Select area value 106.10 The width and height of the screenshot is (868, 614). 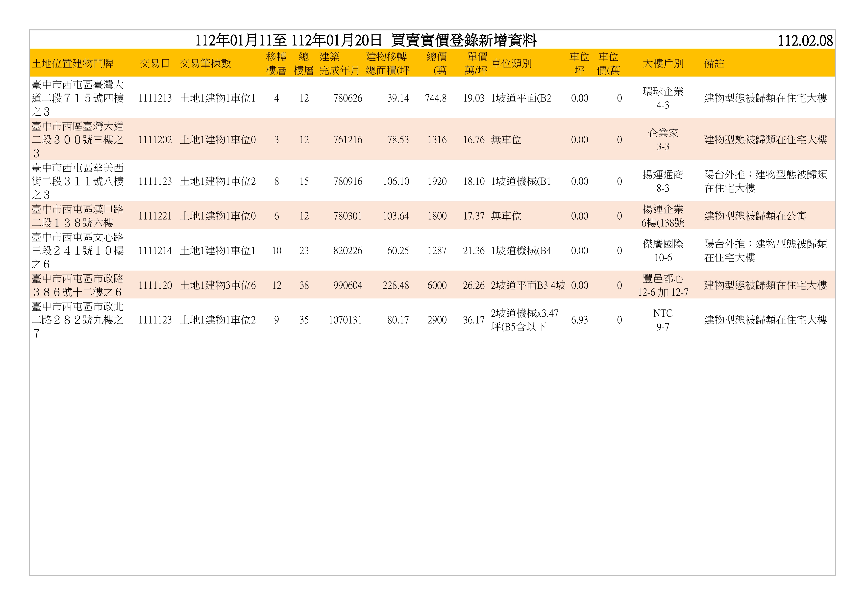pos(396,181)
